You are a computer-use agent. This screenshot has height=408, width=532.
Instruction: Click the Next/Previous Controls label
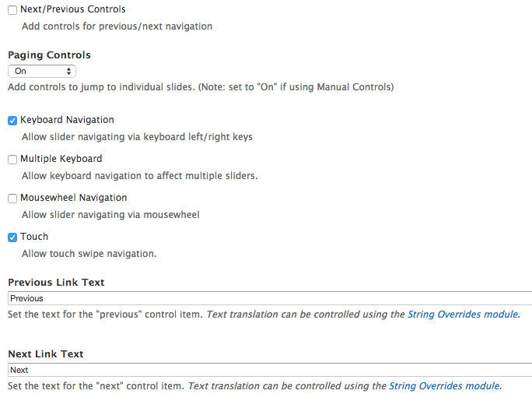pos(73,9)
